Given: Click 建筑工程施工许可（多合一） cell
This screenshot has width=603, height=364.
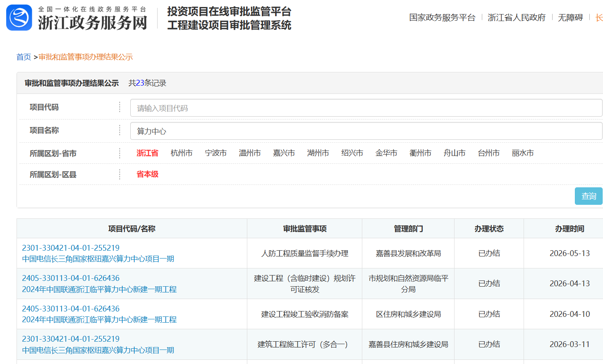Looking at the screenshot, I should tap(305, 344).
